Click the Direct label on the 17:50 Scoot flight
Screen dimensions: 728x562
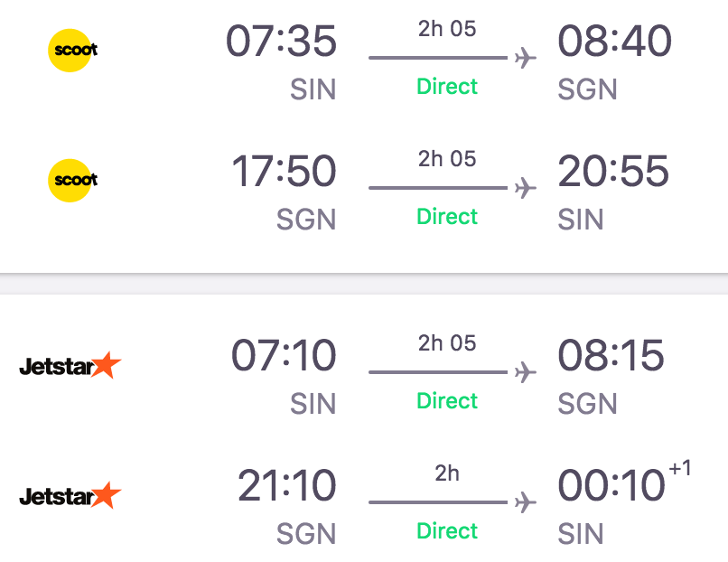click(x=447, y=217)
